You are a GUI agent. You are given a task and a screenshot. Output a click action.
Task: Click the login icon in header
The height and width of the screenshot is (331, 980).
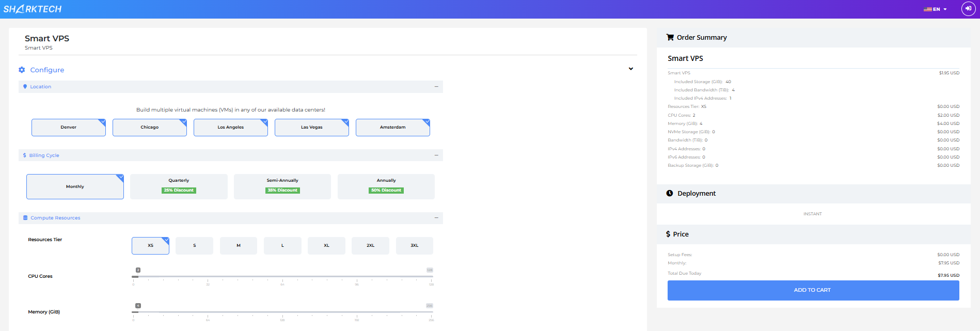click(x=968, y=9)
